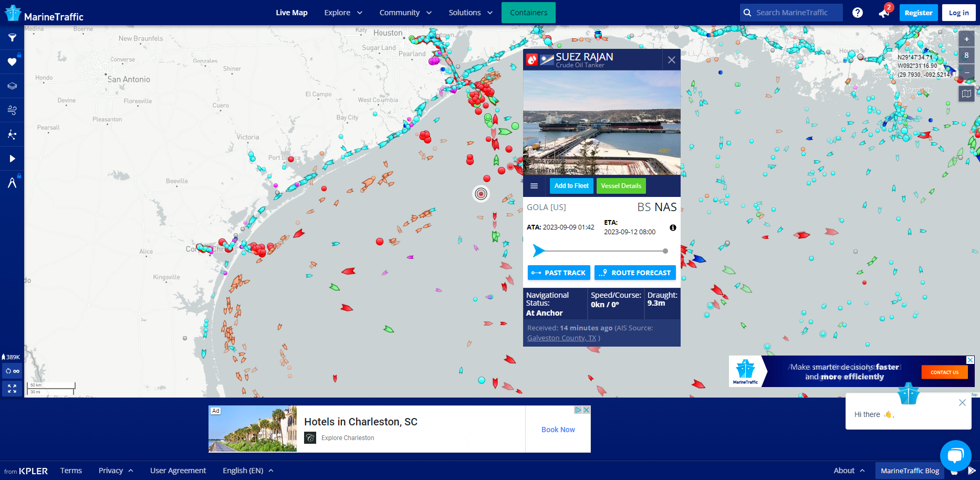Open the User Agreement link
The image size is (980, 480).
pos(178,471)
